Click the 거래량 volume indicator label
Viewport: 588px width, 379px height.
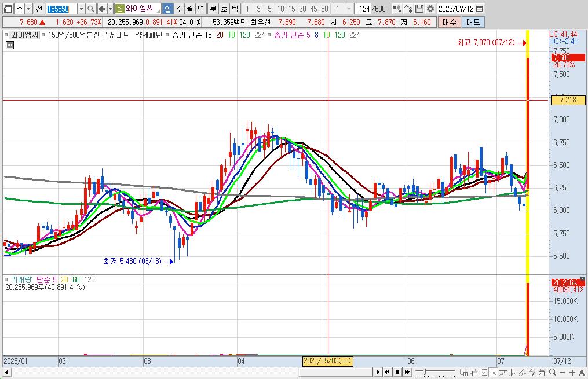click(x=21, y=279)
